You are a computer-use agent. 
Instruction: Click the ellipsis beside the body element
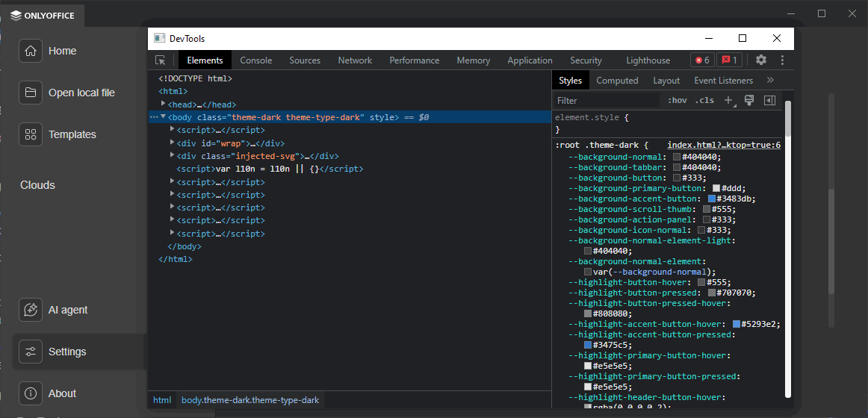(153, 117)
